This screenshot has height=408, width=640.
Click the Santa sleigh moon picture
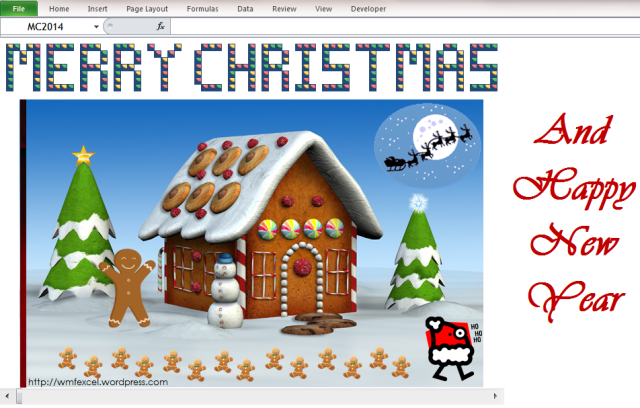pyautogui.click(x=427, y=146)
